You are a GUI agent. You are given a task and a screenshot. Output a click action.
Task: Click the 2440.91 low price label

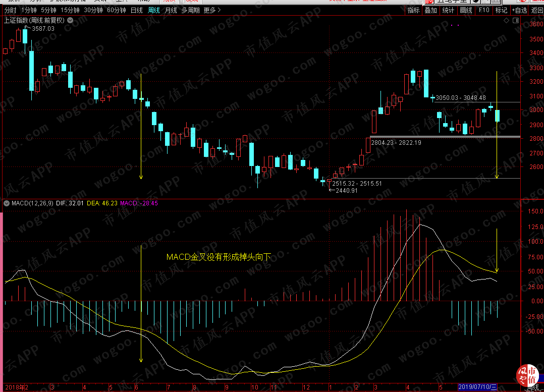pos(346,190)
